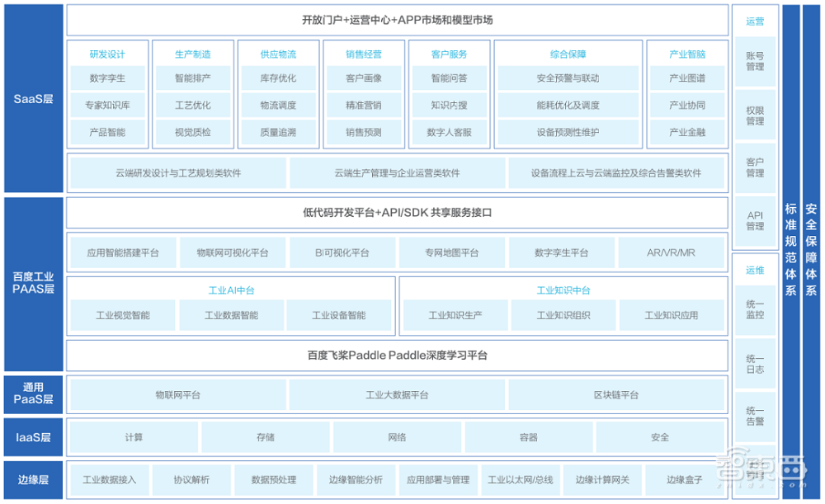Image resolution: width=825 pixels, height=504 pixels.
Task: Select 容器 in the IaaS层
Action: [529, 437]
